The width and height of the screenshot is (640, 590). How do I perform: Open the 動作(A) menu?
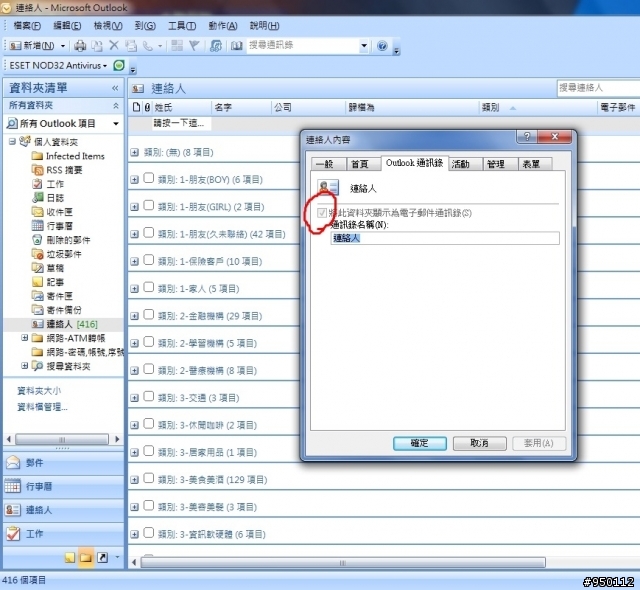(x=223, y=26)
